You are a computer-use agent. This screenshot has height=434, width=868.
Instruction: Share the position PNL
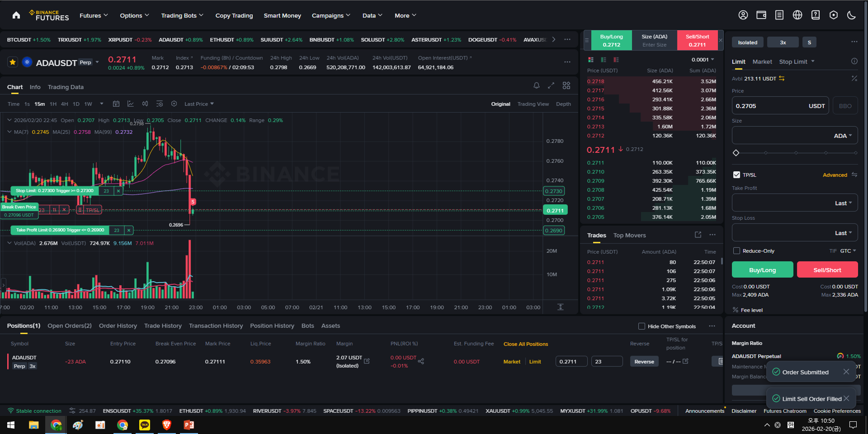coord(421,361)
